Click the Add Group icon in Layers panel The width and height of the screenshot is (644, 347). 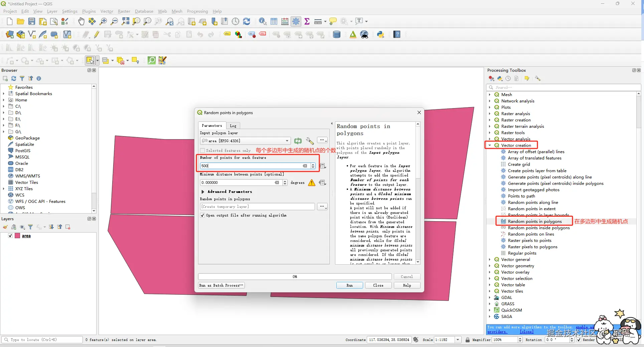pos(14,227)
